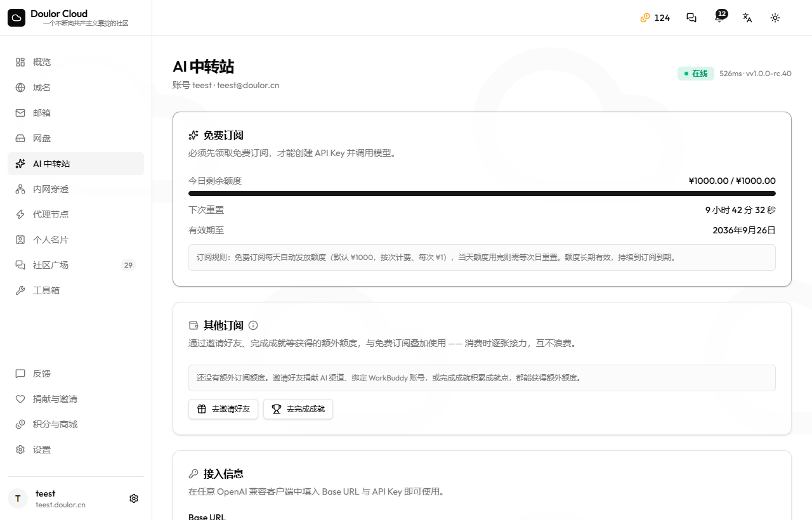Click the 捐献与邀请 heart icon
Viewport: 812px width, 520px height.
point(20,399)
